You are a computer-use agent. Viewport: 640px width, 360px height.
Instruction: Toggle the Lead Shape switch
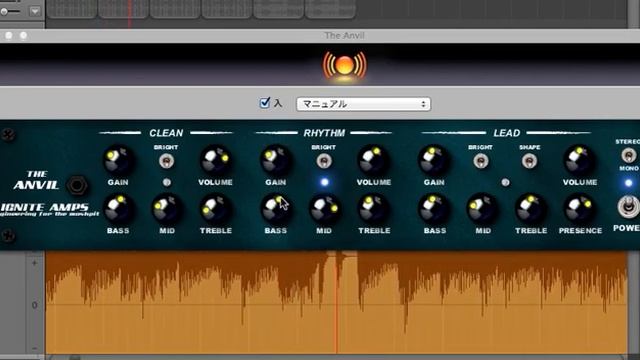pos(529,161)
